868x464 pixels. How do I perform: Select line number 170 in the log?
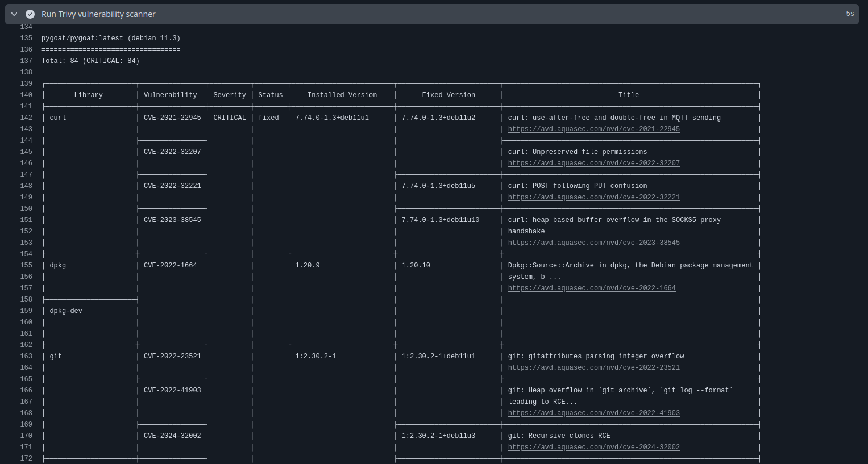coord(26,436)
